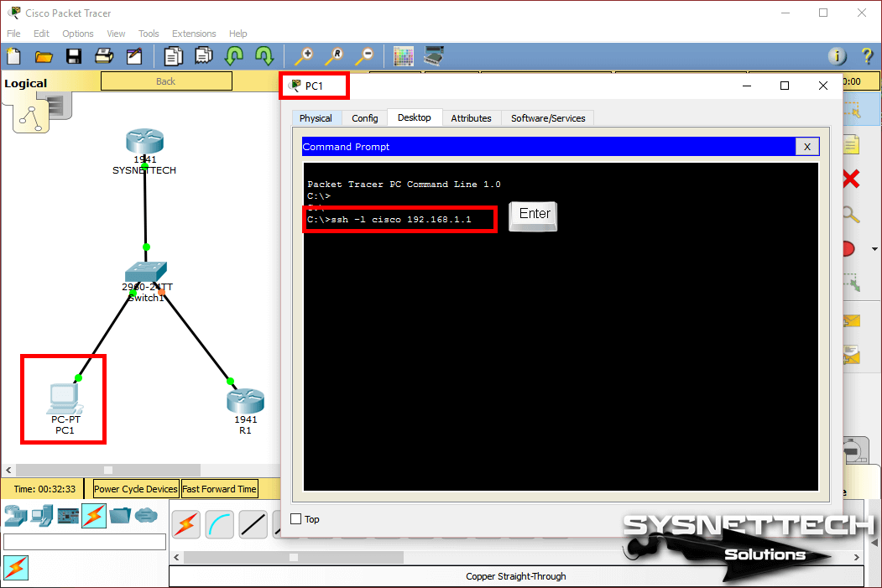Switch to the Config tab
This screenshot has width=882, height=588.
pos(364,118)
